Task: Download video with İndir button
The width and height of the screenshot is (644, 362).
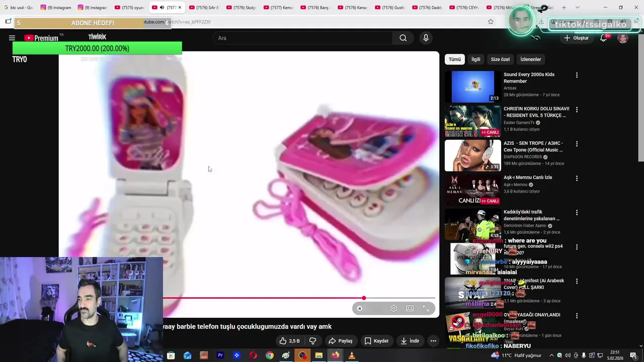Action: tap(410, 341)
